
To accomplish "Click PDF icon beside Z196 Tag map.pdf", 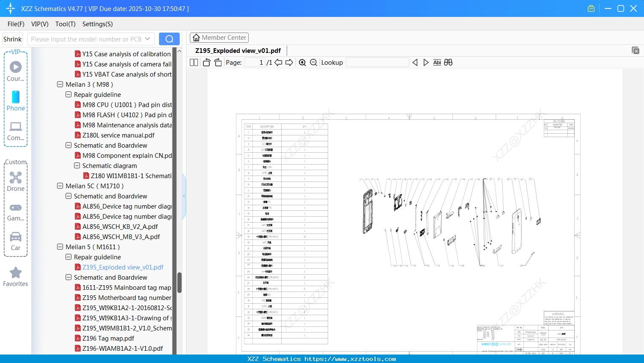I will 78,338.
